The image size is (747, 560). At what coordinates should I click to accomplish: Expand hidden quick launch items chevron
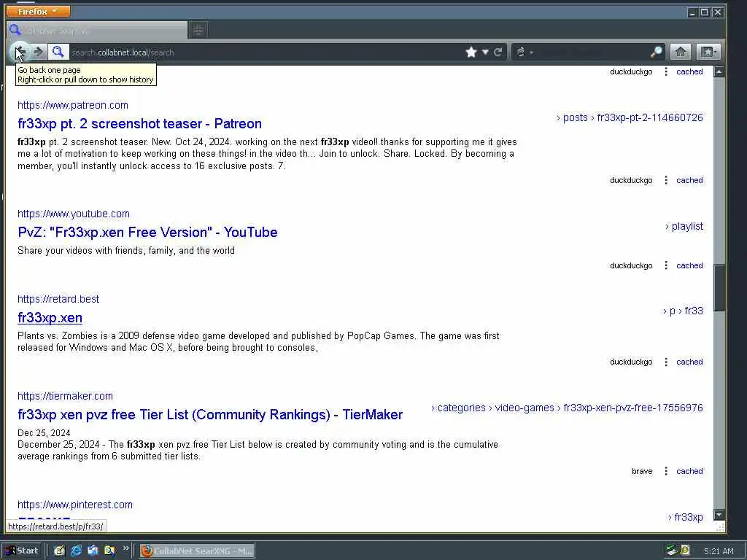tap(125, 548)
